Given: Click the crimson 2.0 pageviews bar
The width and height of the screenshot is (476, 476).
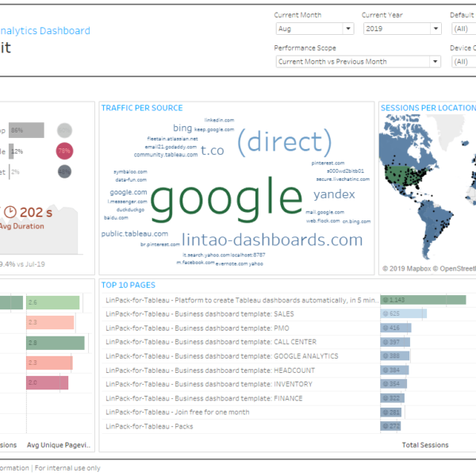Looking at the screenshot, I should (48, 382).
